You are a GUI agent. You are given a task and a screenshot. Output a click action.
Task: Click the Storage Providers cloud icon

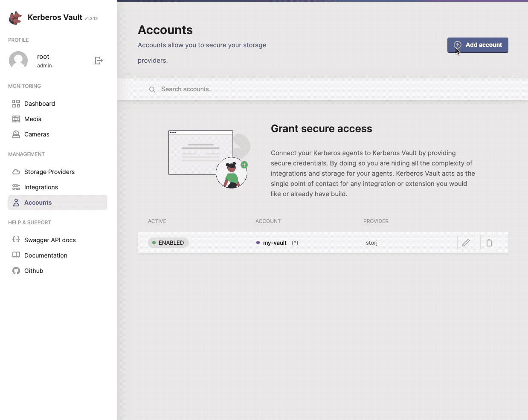(16, 171)
